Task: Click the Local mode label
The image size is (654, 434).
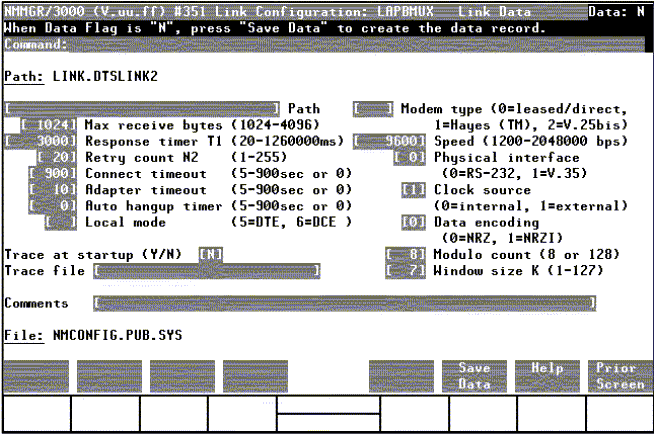Action: (x=126, y=222)
